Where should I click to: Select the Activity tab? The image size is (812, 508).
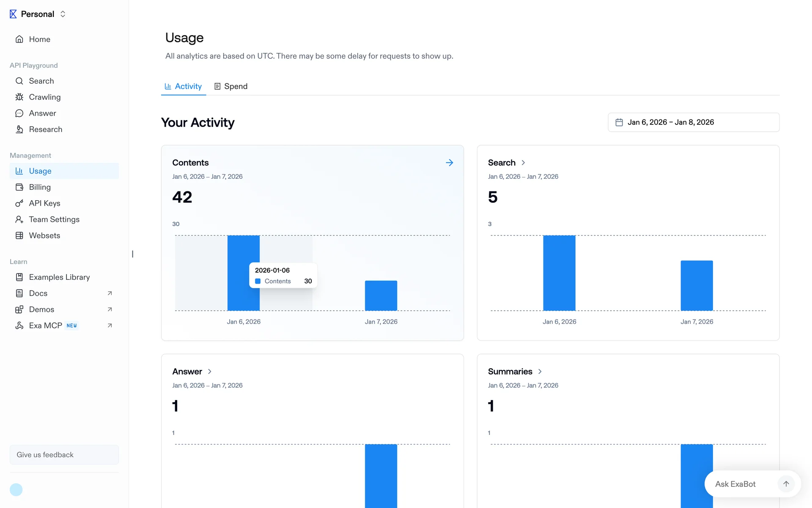[x=184, y=86]
